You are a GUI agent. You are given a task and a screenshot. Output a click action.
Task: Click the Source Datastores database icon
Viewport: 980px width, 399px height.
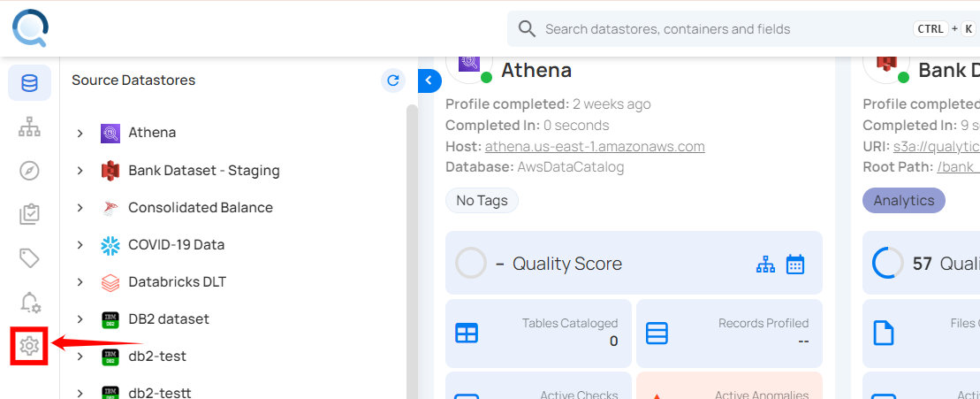point(29,83)
